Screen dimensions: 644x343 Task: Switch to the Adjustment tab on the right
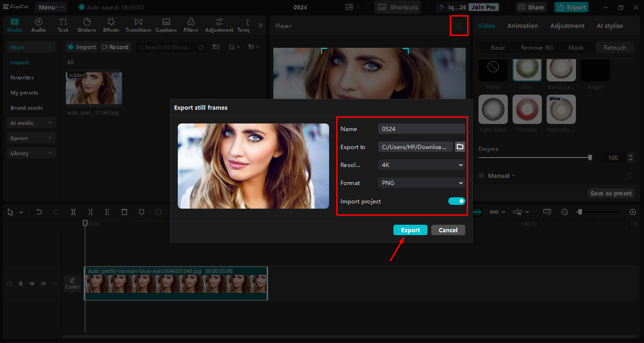click(567, 26)
